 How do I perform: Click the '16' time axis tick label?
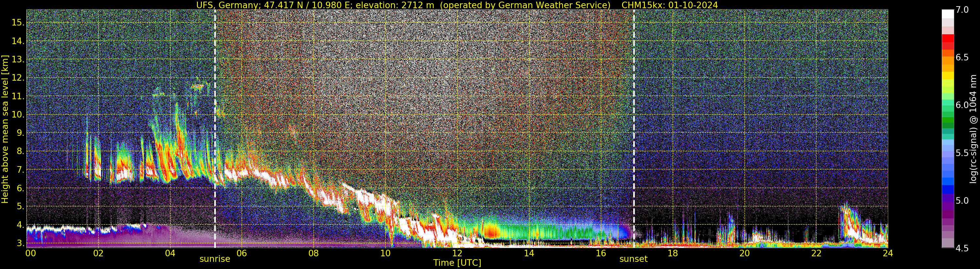pyautogui.click(x=601, y=253)
